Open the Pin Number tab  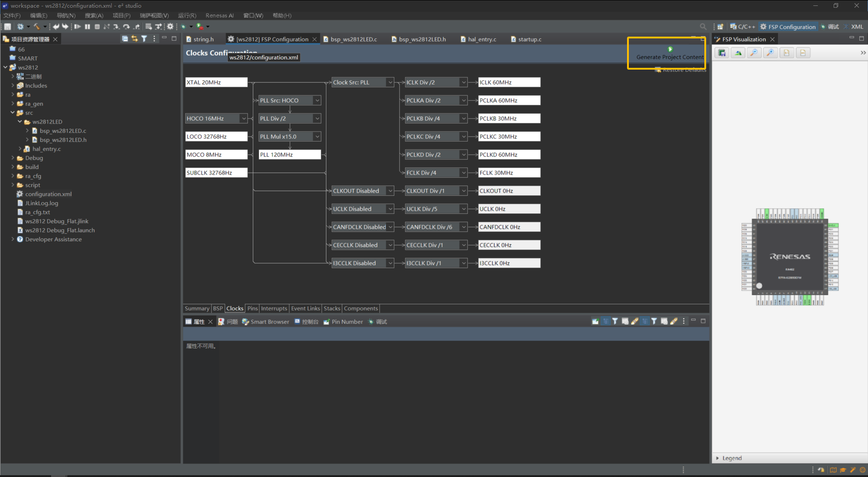coord(343,321)
